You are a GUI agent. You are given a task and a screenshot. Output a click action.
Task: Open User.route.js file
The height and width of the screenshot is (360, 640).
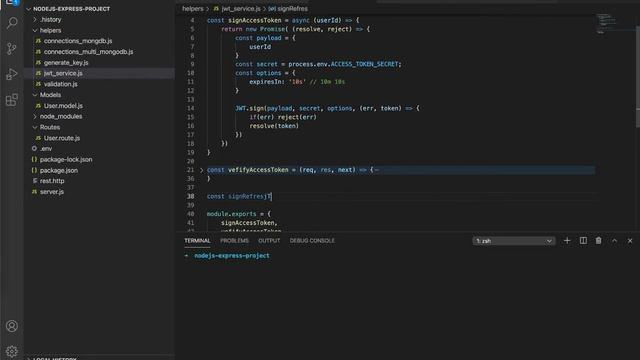point(62,138)
